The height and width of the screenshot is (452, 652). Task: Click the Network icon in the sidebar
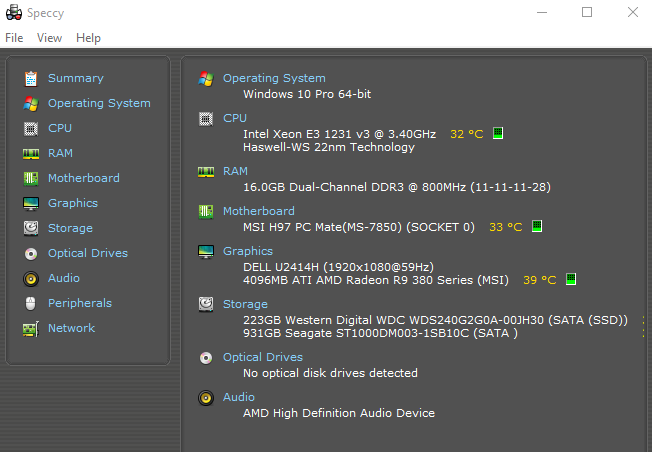[x=30, y=328]
